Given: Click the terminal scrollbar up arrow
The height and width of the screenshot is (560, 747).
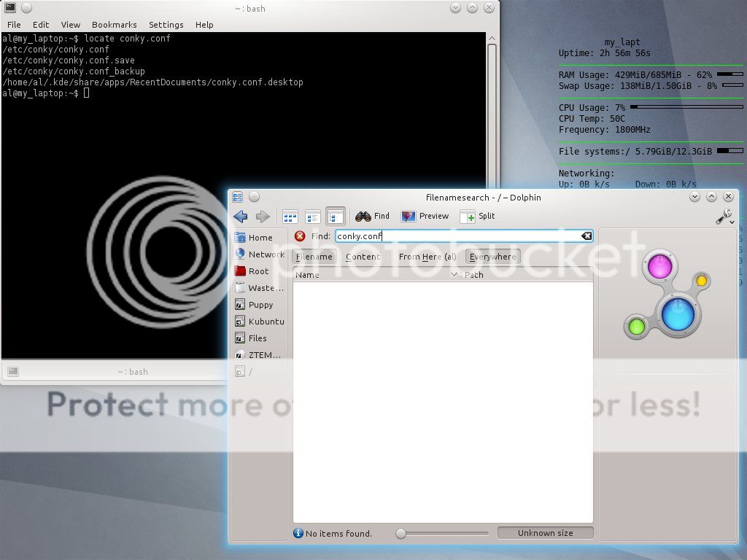Looking at the screenshot, I should tap(492, 39).
